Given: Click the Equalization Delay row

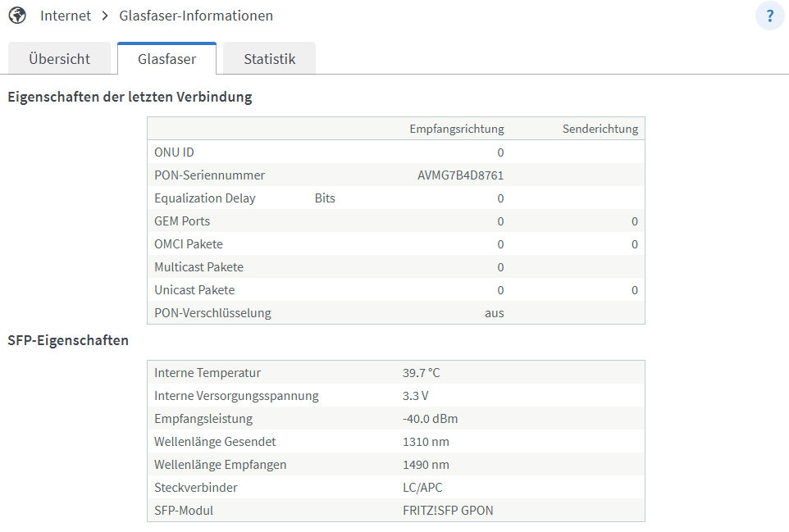Looking at the screenshot, I should (396, 198).
